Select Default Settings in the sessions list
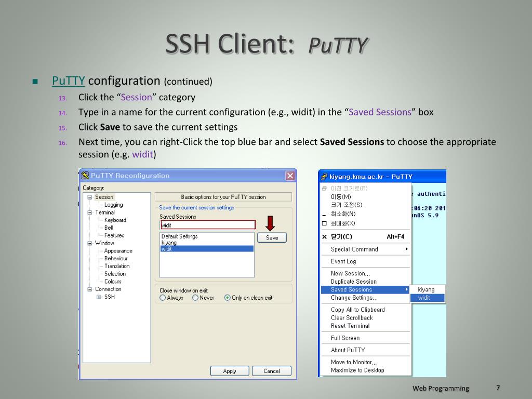Screen dimensions: 532x399 [x=207, y=236]
